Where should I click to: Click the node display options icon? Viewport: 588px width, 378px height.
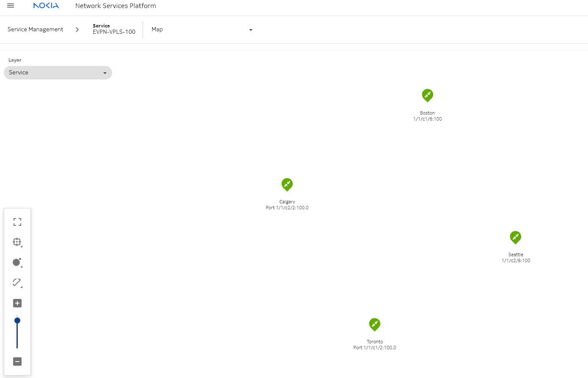pyautogui.click(x=17, y=263)
